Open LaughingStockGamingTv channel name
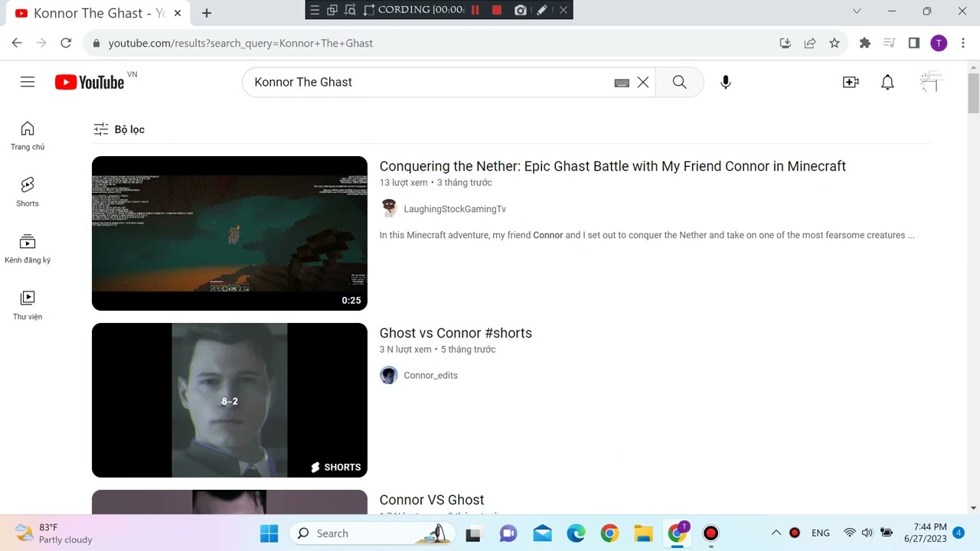This screenshot has height=551, width=980. tap(455, 209)
